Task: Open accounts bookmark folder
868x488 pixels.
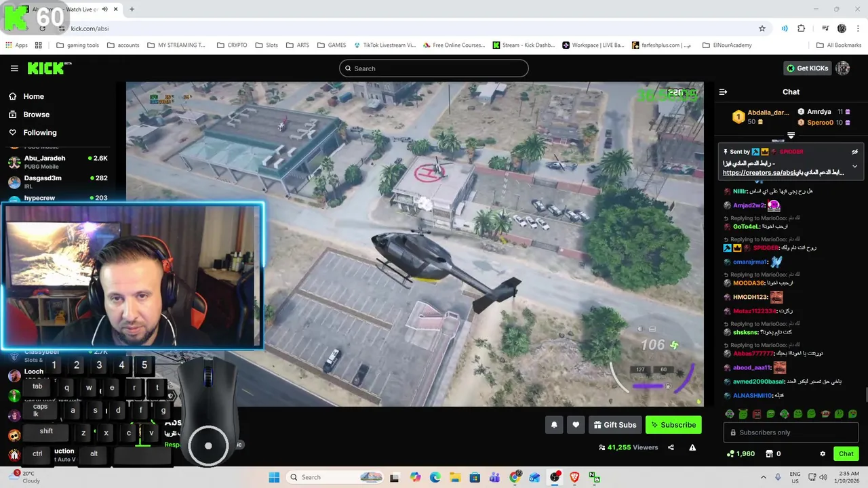Action: pos(123,45)
